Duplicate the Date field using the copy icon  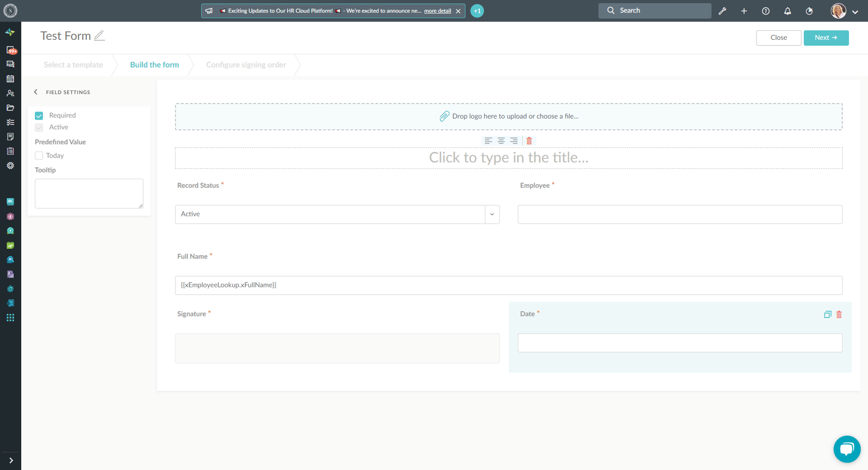827,314
